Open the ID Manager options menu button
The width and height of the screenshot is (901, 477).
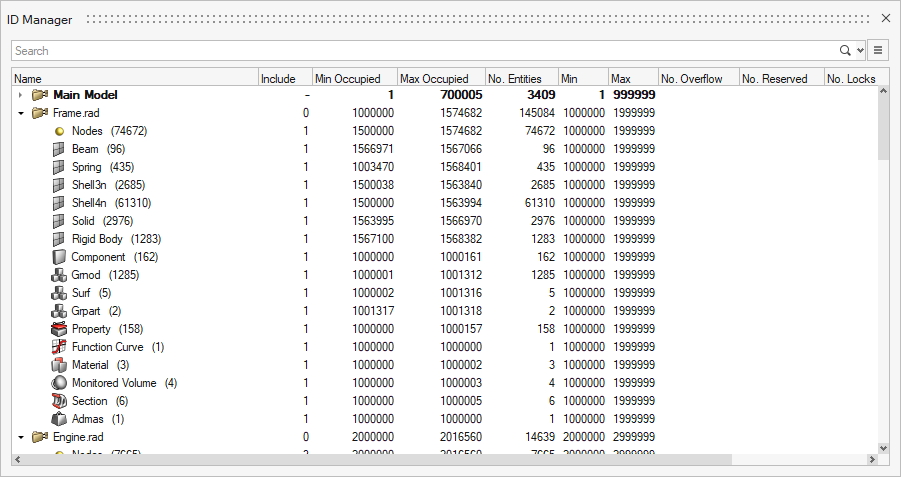tap(878, 50)
